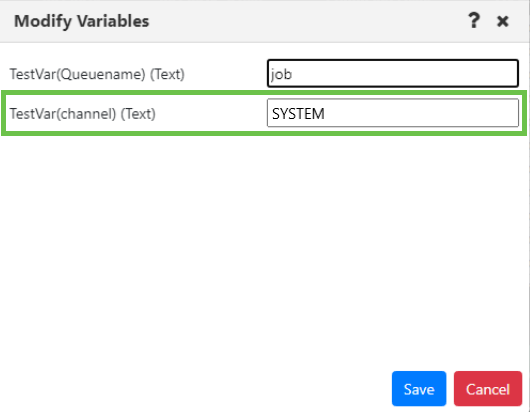Click the (Text) type hint after channel

(x=138, y=114)
